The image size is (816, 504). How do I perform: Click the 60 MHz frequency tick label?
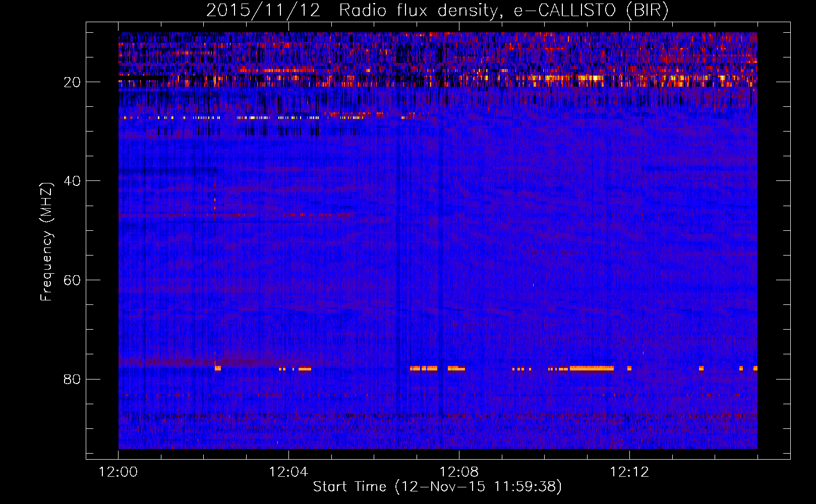[72, 280]
